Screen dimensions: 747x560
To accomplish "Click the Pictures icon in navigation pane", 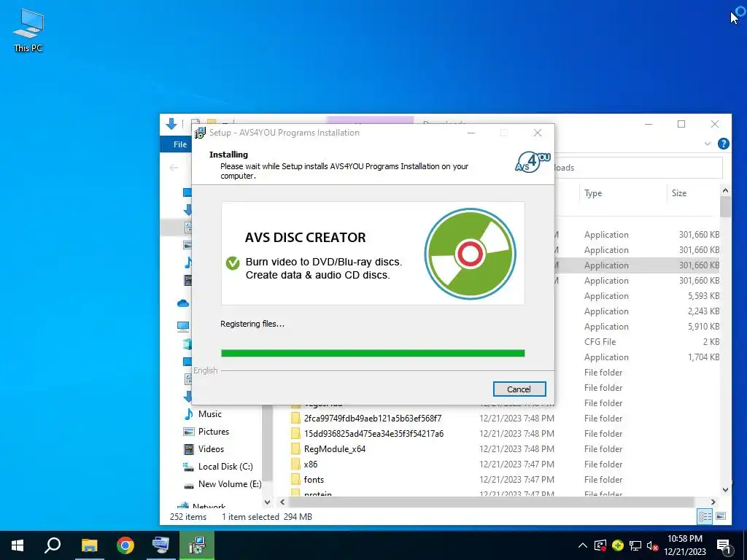I will pos(189,432).
